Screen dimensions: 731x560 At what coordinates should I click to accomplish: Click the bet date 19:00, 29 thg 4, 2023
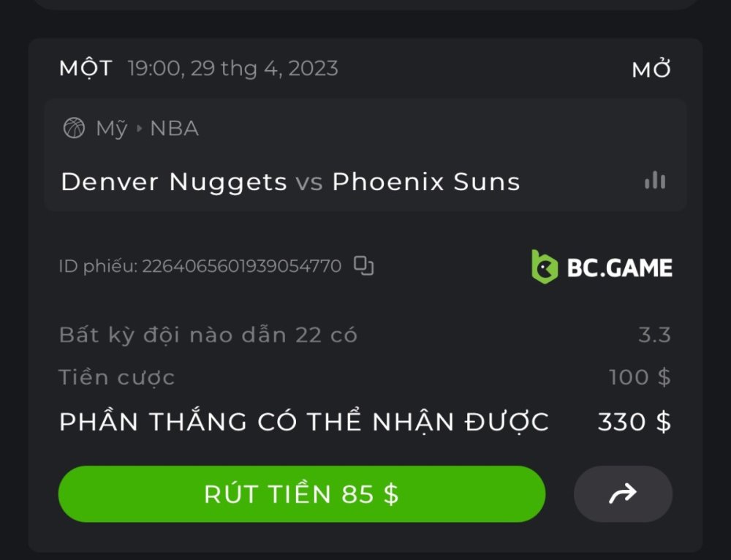(233, 69)
